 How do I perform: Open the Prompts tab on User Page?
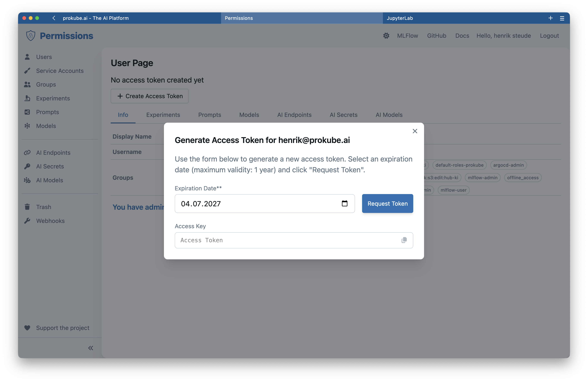209,115
